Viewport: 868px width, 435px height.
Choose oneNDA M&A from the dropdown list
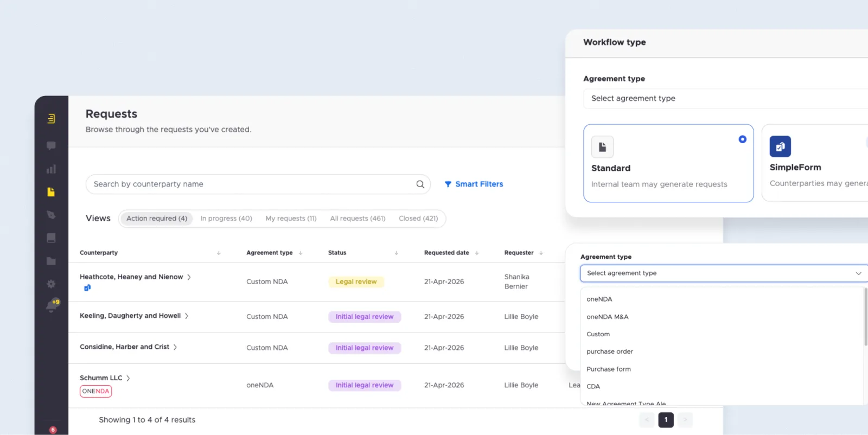click(608, 317)
